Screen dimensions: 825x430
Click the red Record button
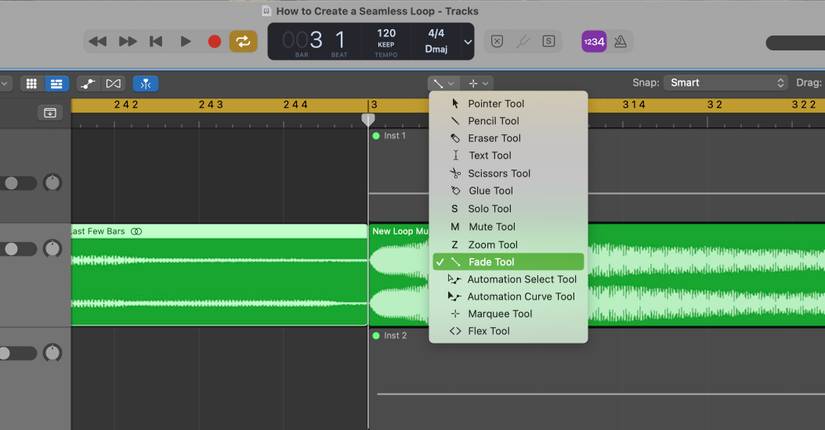214,42
